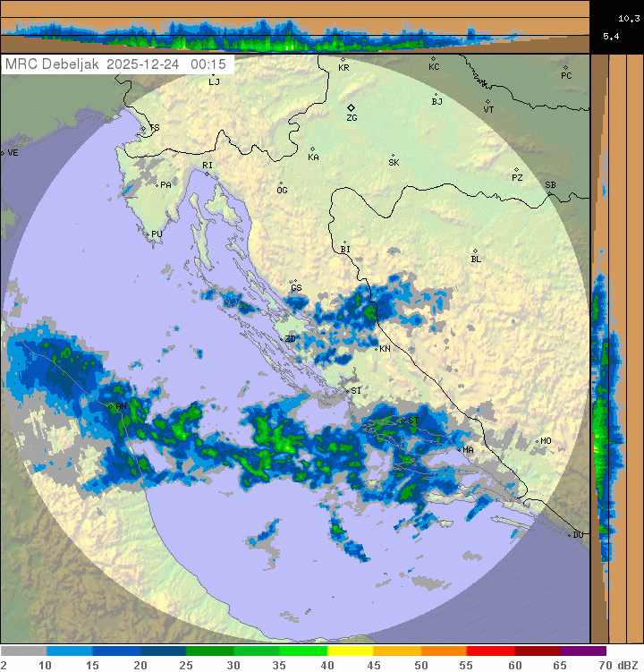Select the Knin KN marker

(377, 348)
